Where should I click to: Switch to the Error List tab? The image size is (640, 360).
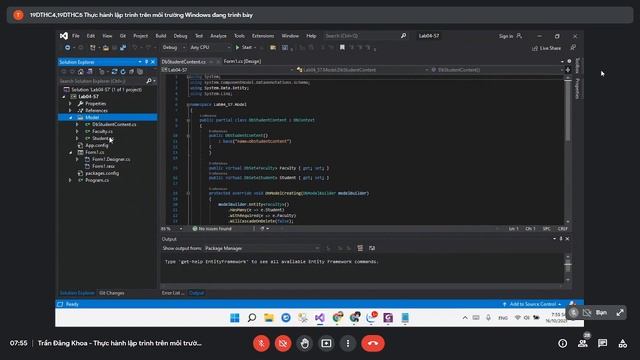coord(173,293)
